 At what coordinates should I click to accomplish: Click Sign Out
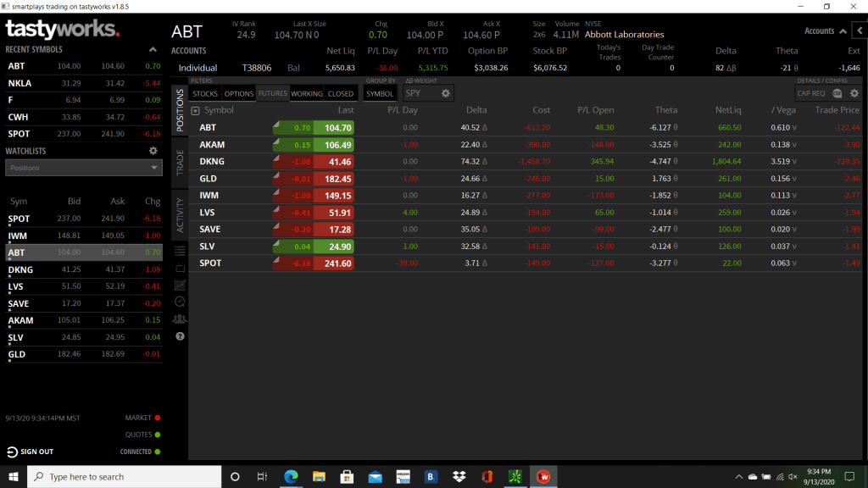tap(31, 452)
